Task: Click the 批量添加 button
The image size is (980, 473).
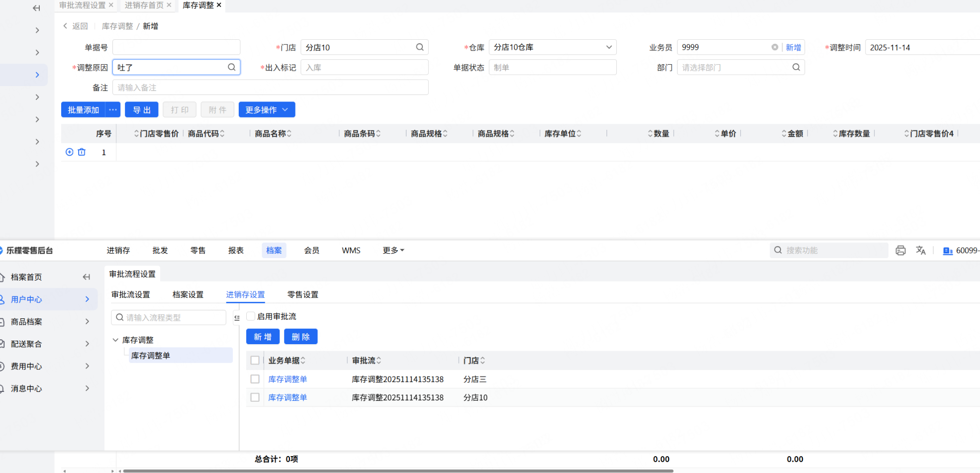Action: point(84,110)
